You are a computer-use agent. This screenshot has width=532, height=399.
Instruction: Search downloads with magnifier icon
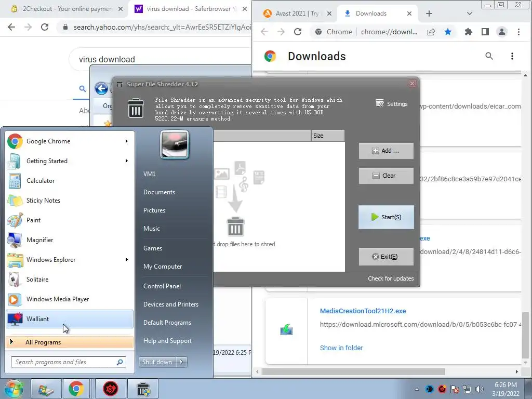(489, 56)
